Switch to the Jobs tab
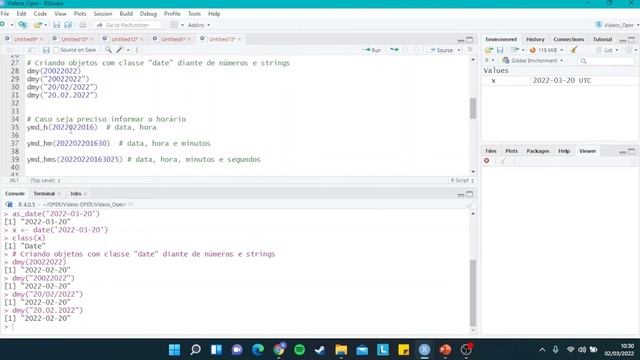Image resolution: width=640 pixels, height=360 pixels. [76, 193]
